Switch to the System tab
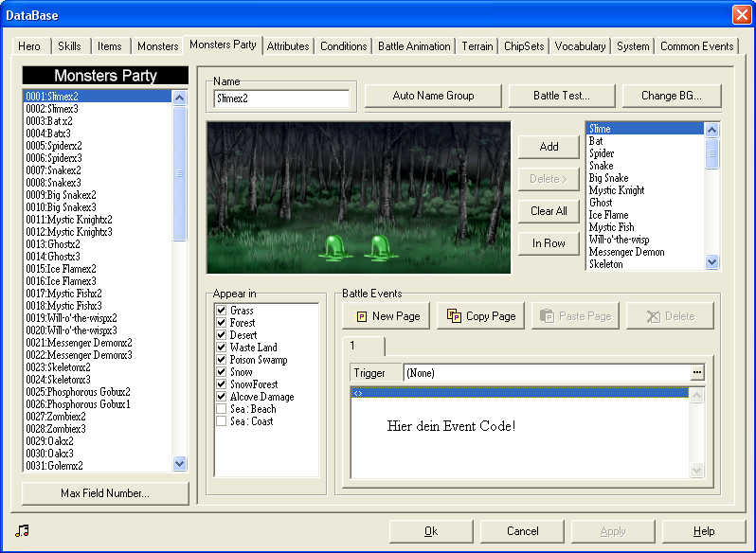The image size is (756, 553). [633, 46]
